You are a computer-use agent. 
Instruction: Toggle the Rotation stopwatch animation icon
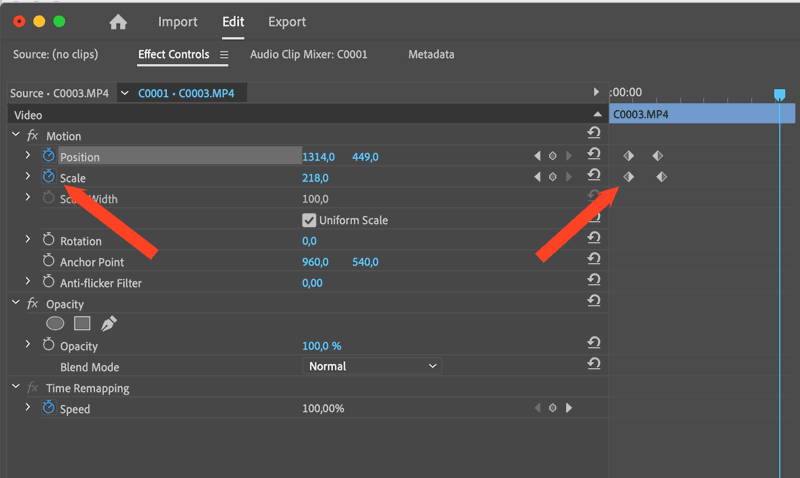click(48, 241)
